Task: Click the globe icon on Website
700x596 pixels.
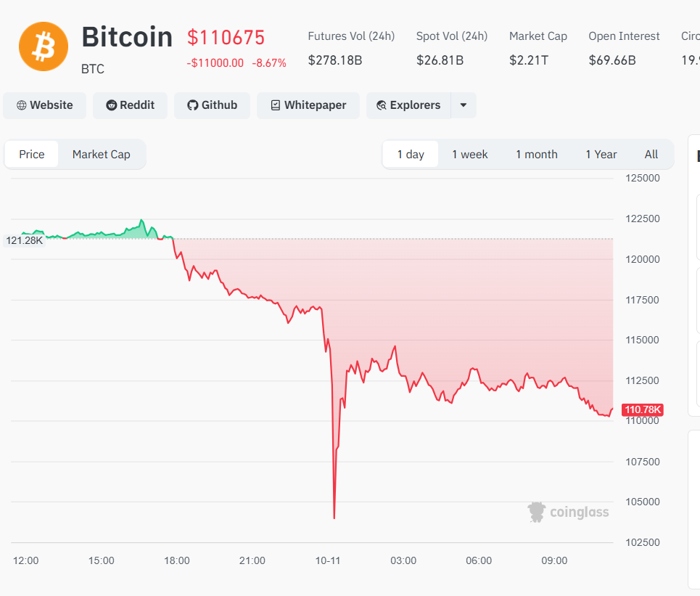Action: pyautogui.click(x=22, y=105)
